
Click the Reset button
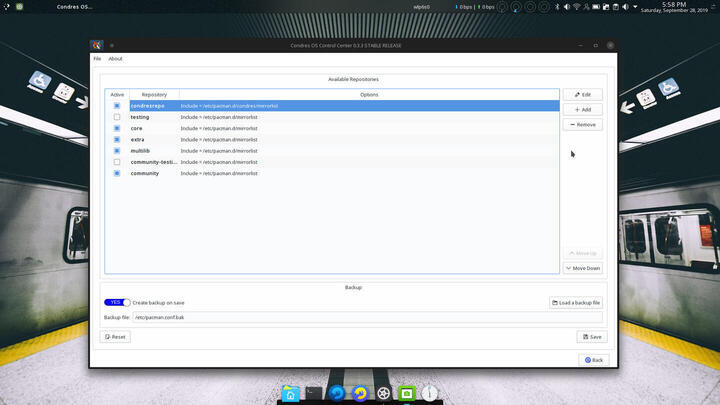[115, 337]
